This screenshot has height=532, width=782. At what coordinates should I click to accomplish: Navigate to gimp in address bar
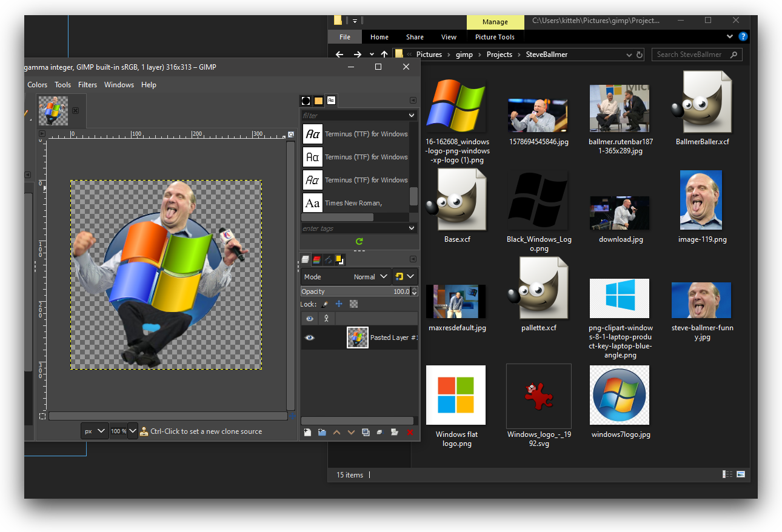[x=465, y=55]
